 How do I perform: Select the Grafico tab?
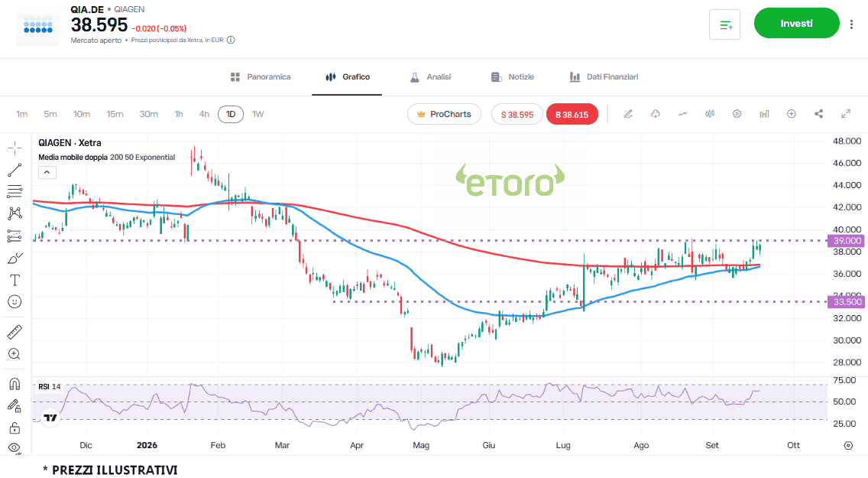(x=348, y=77)
